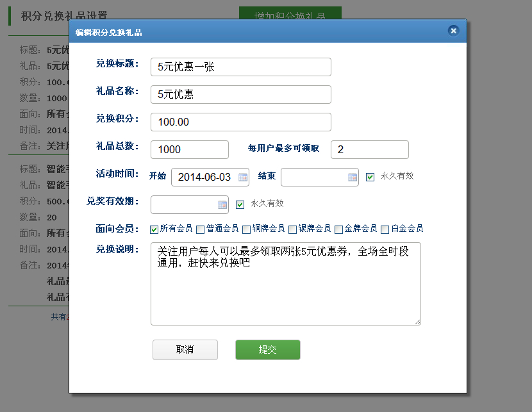This screenshot has width=532, height=412.
Task: Focus the 礼品总数 input field
Action: tap(190, 149)
